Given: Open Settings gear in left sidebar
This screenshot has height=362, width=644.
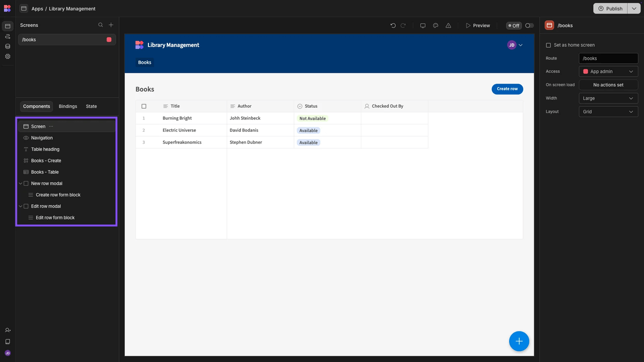Looking at the screenshot, I should coord(8,56).
